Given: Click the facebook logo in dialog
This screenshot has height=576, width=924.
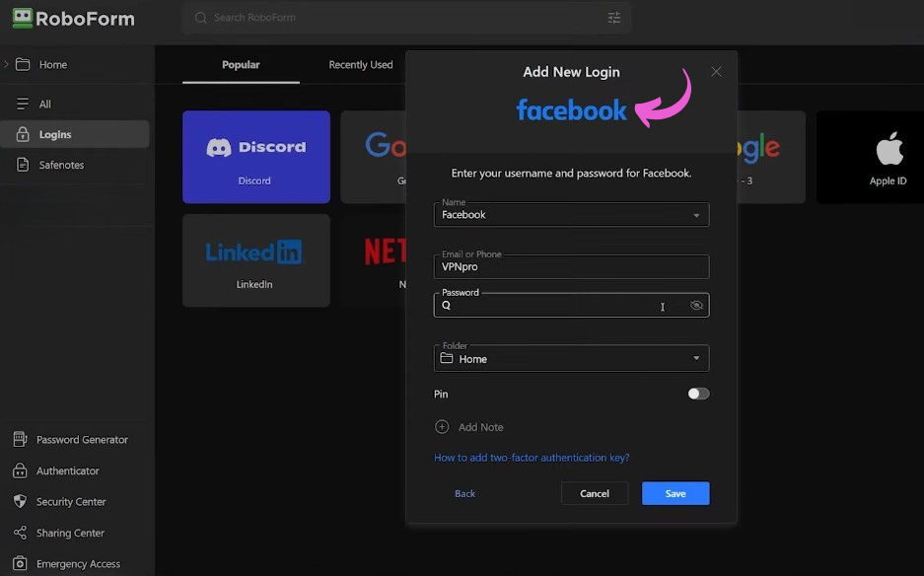Looking at the screenshot, I should pos(572,110).
